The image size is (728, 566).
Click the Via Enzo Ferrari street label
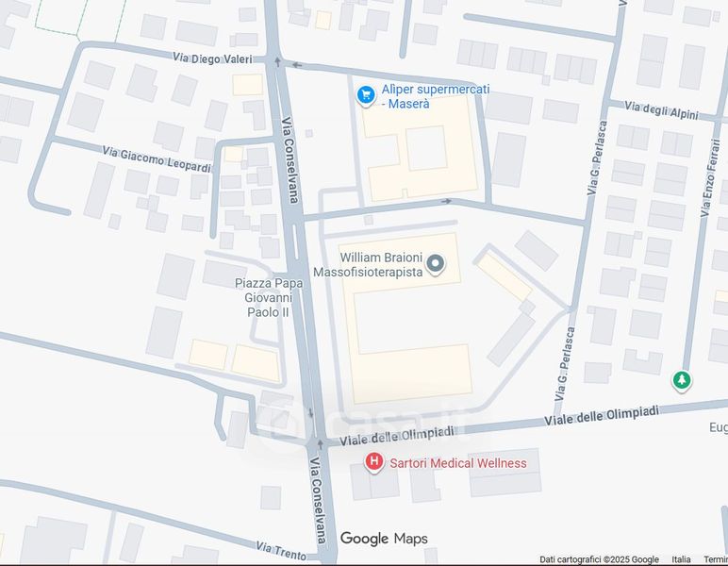709,178
